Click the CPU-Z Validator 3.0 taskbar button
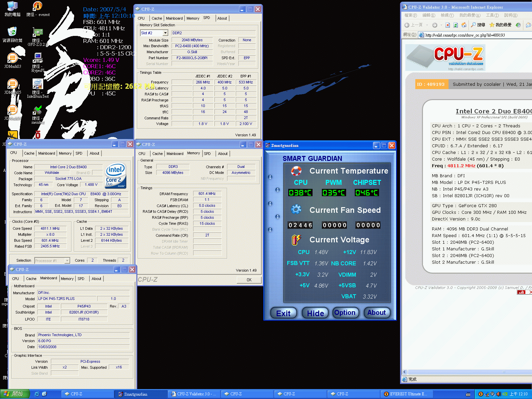Viewport: 532px width, 399px height. click(x=195, y=394)
